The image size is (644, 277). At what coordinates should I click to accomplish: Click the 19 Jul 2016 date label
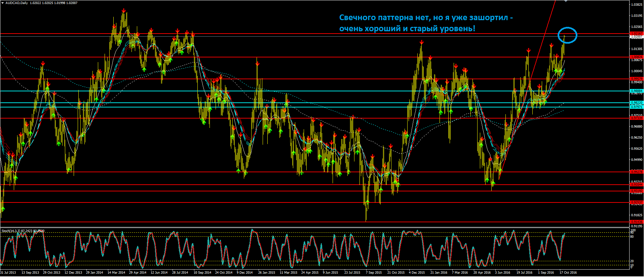(524, 273)
